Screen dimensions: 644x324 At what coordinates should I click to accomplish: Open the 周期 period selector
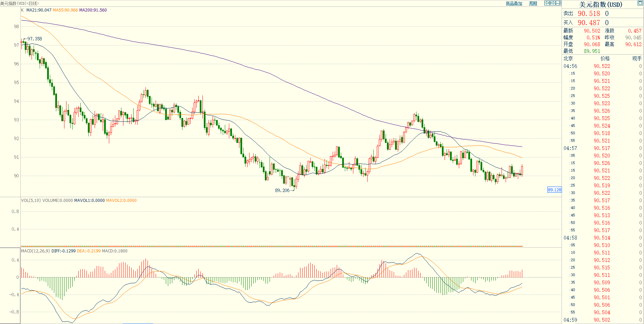tap(533, 3)
